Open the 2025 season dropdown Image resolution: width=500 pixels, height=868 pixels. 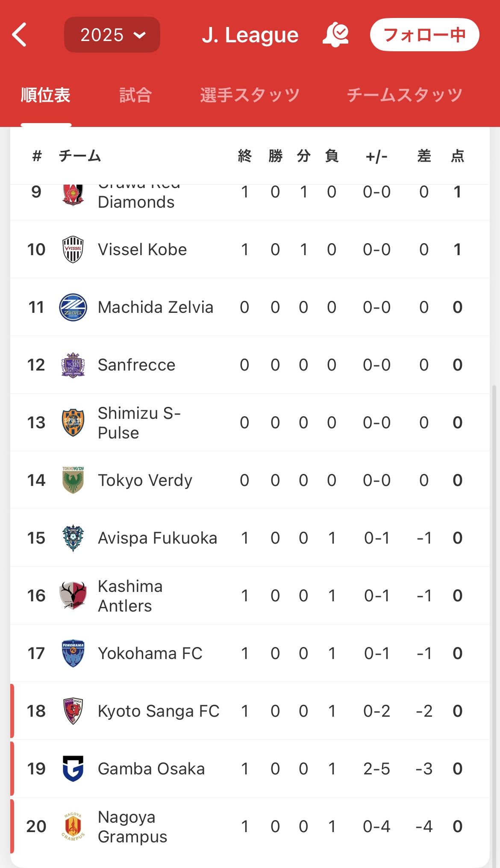(x=112, y=35)
